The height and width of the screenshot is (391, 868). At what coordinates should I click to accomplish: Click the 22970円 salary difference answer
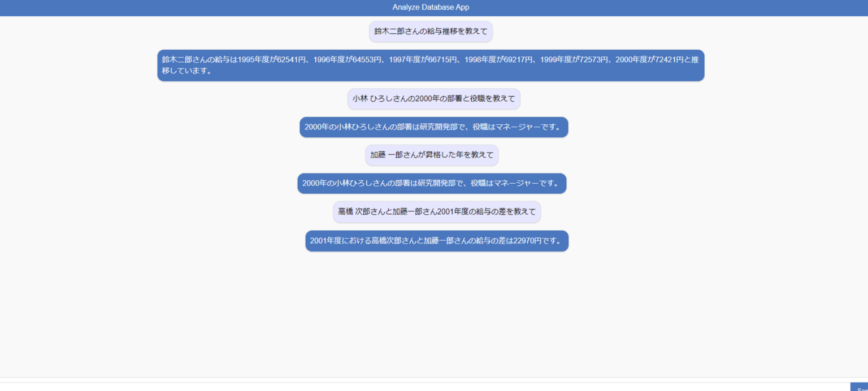pos(436,241)
